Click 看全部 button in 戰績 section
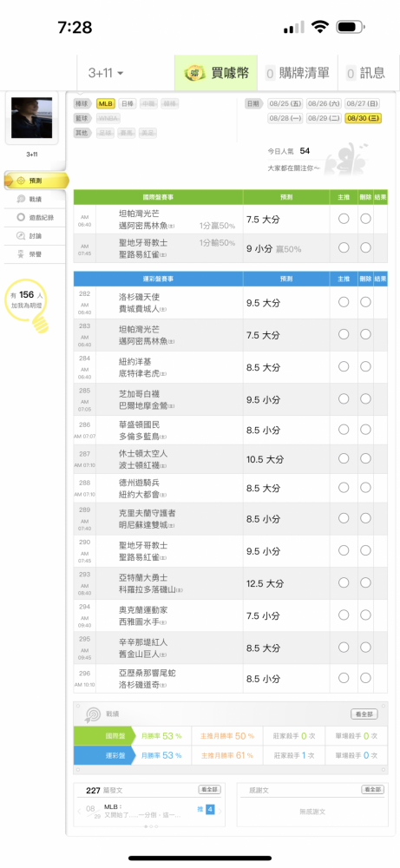 pyautogui.click(x=364, y=714)
